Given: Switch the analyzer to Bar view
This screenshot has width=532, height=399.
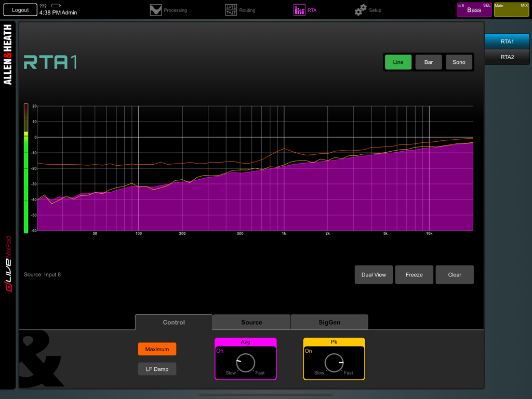Looking at the screenshot, I should 428,62.
